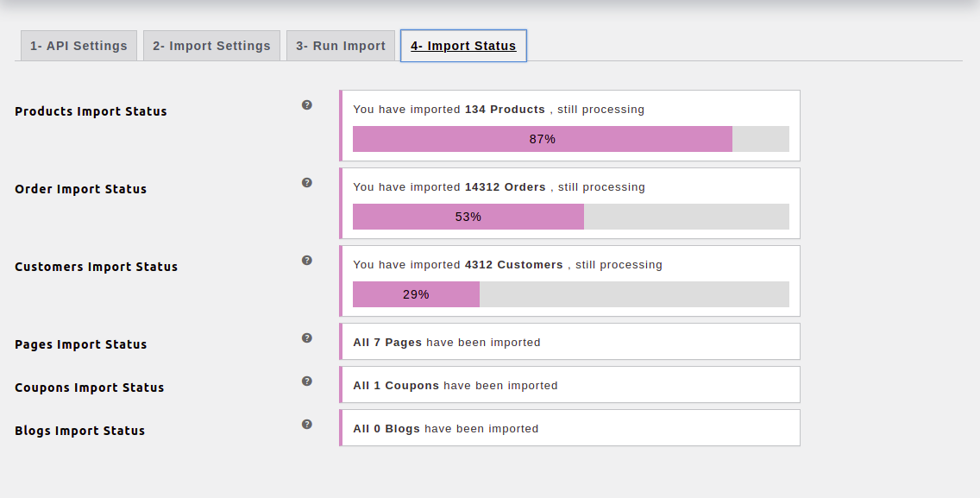The height and width of the screenshot is (498, 980).
Task: Select the Import Status tab
Action: coord(463,46)
